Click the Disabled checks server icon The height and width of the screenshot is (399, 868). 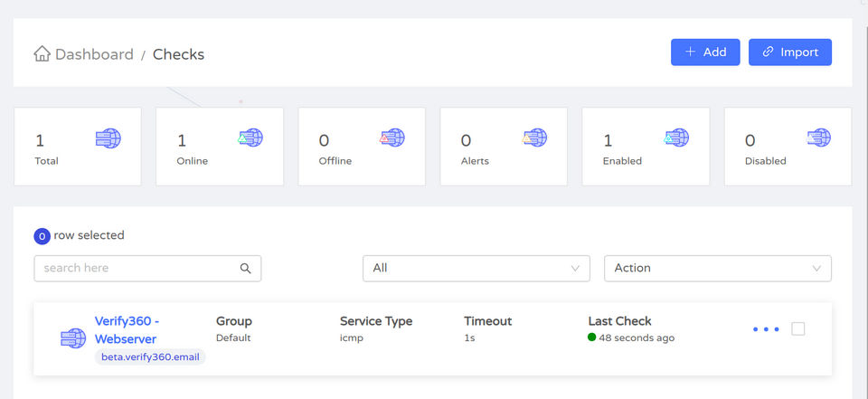pos(818,138)
